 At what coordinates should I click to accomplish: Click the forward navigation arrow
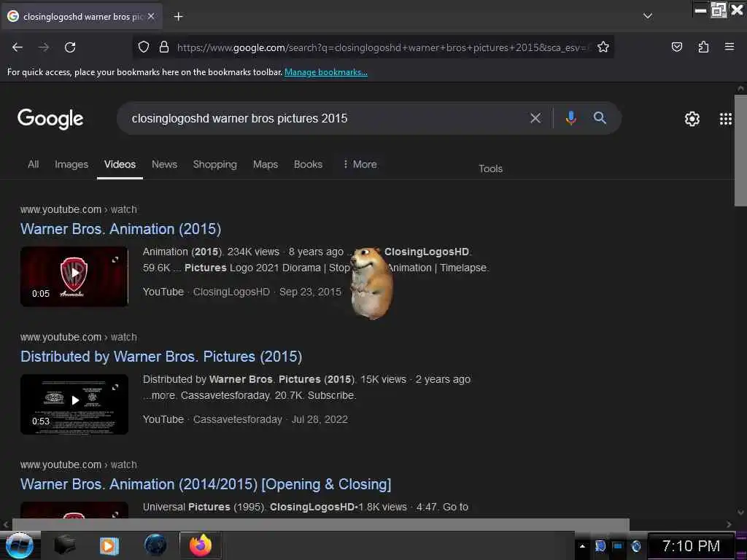click(44, 47)
